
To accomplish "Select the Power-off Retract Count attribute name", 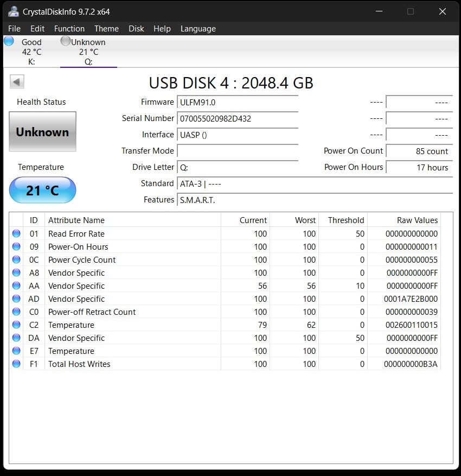I will pyautogui.click(x=92, y=312).
